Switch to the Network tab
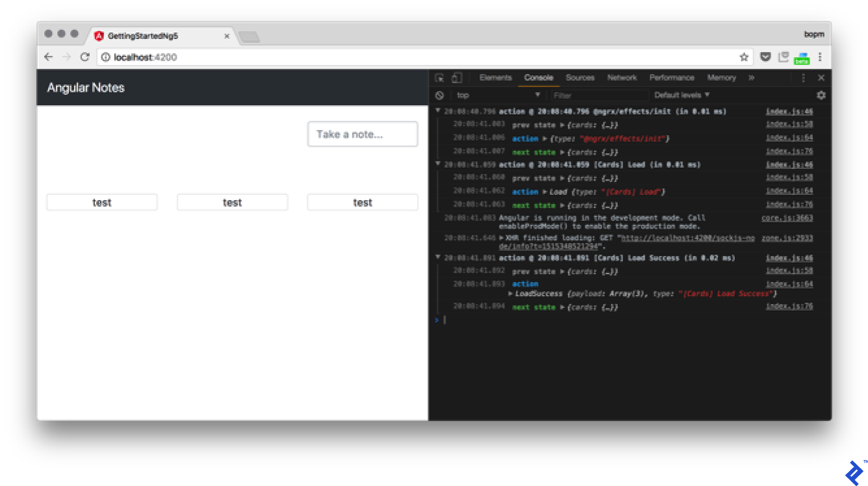The height and width of the screenshot is (486, 868). click(x=622, y=78)
